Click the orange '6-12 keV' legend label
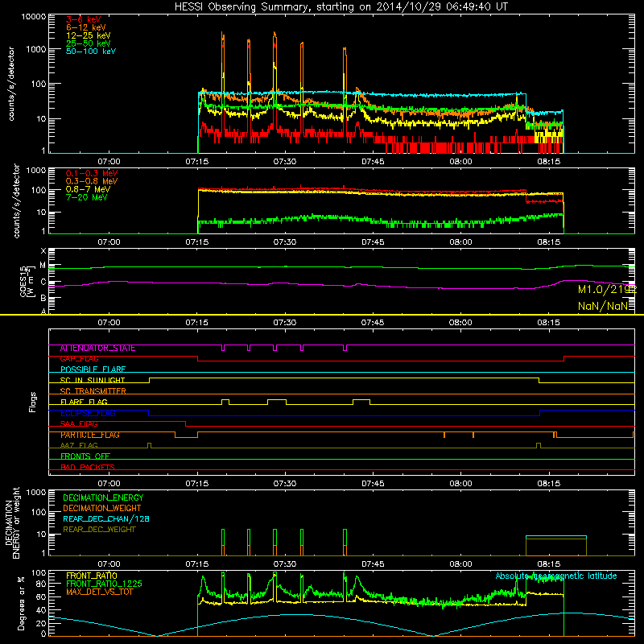644x644 pixels. (86, 27)
